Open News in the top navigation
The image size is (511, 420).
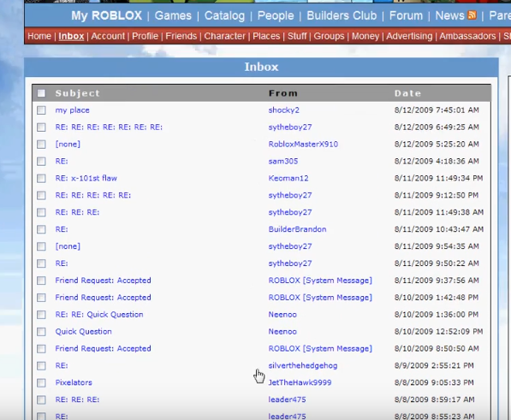pyautogui.click(x=449, y=15)
